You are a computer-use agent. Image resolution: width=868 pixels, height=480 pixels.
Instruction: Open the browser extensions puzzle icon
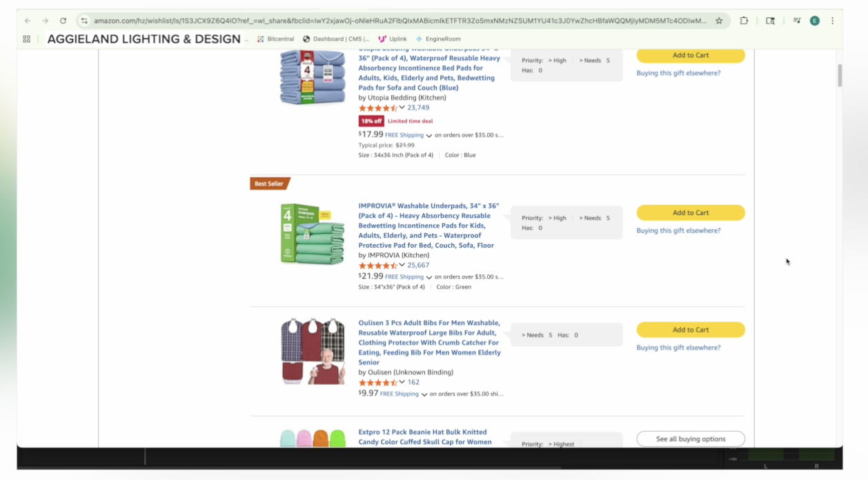(x=744, y=21)
